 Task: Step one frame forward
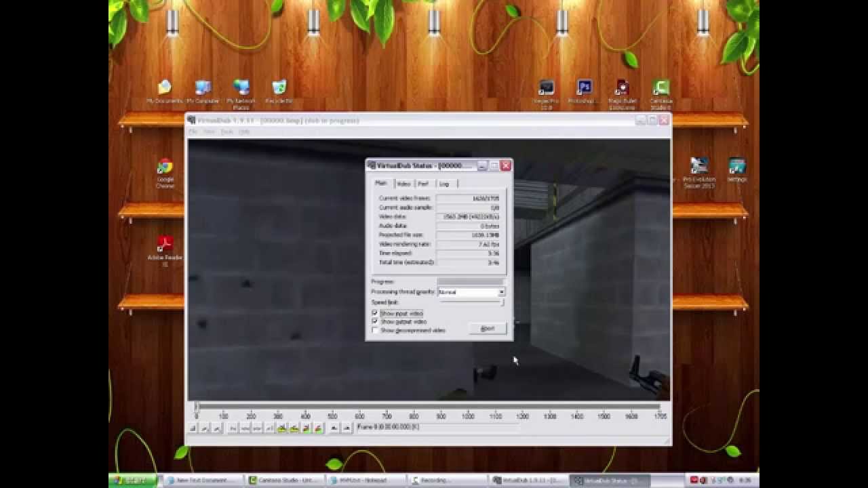[x=258, y=428]
